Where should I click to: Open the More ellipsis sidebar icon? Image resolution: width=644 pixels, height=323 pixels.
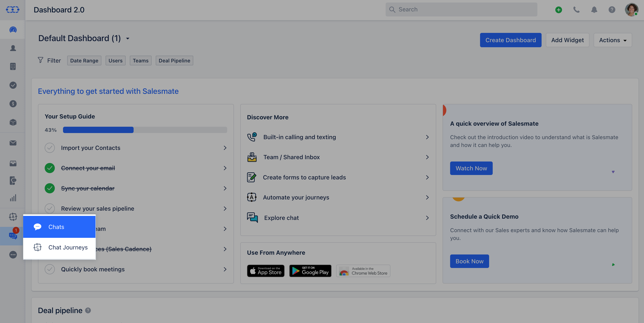pyautogui.click(x=13, y=255)
